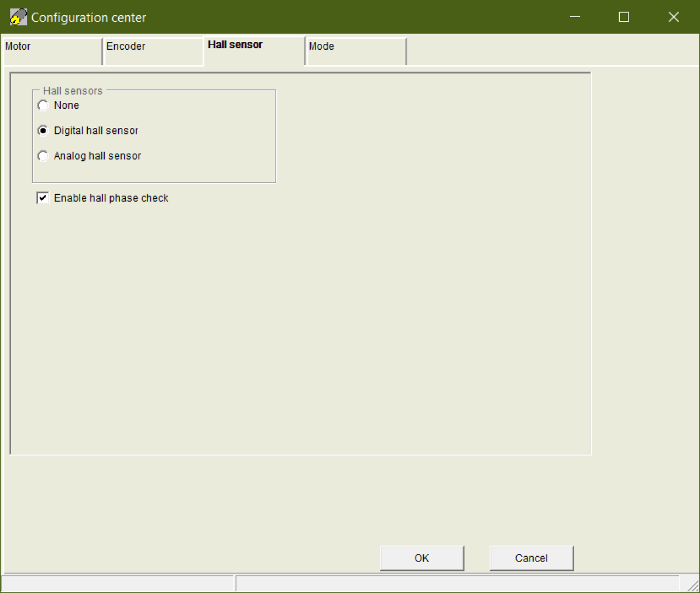
Task: Click empty tab strip area right of Mode
Action: point(550,50)
